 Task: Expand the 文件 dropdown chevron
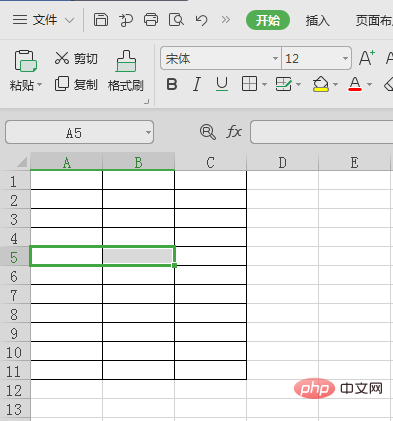point(69,21)
